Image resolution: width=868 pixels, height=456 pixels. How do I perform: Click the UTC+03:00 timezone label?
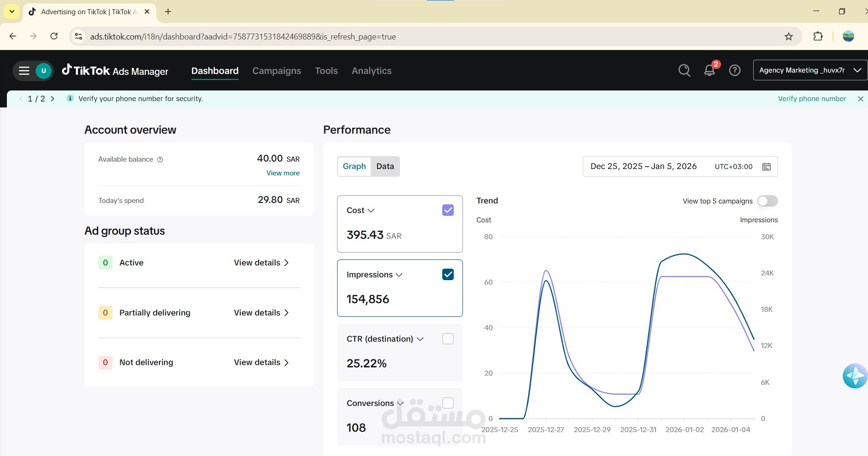pyautogui.click(x=733, y=167)
